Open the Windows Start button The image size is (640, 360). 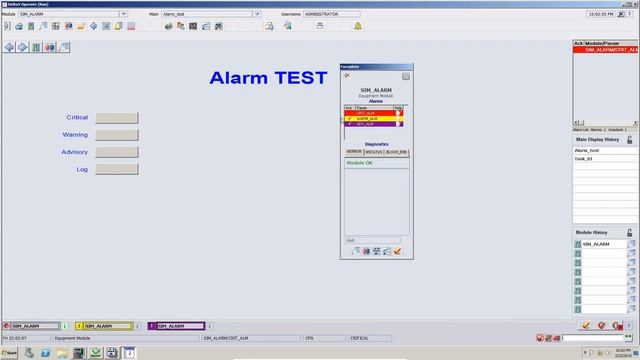tap(9, 353)
